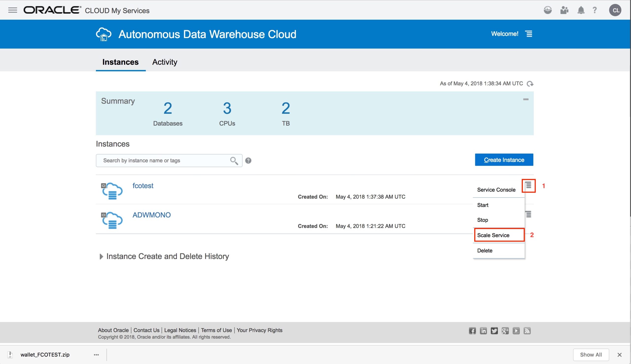Collapse the Summary panel

click(526, 99)
